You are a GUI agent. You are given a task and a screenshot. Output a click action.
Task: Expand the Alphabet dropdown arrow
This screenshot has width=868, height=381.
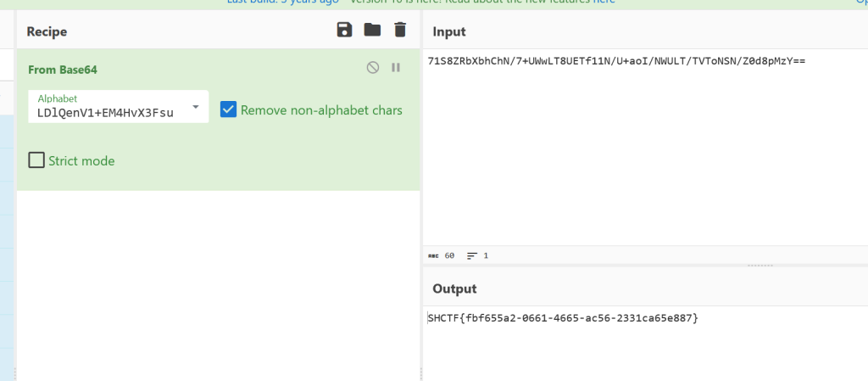[196, 107]
